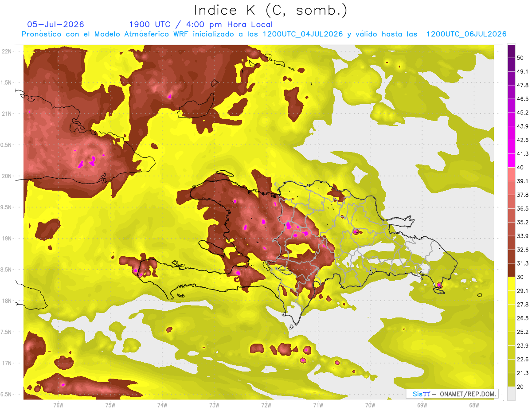
Task: Click the "41.3" legend value
Action: (x=522, y=154)
